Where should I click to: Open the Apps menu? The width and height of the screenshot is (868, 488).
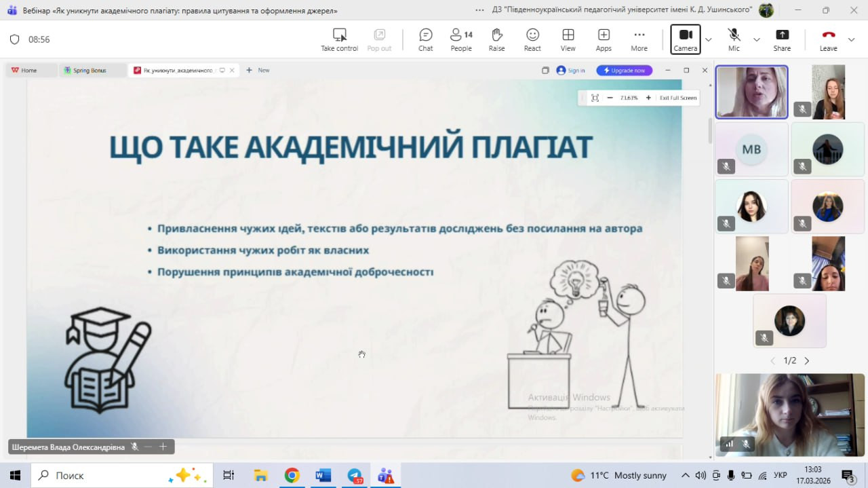coord(604,39)
